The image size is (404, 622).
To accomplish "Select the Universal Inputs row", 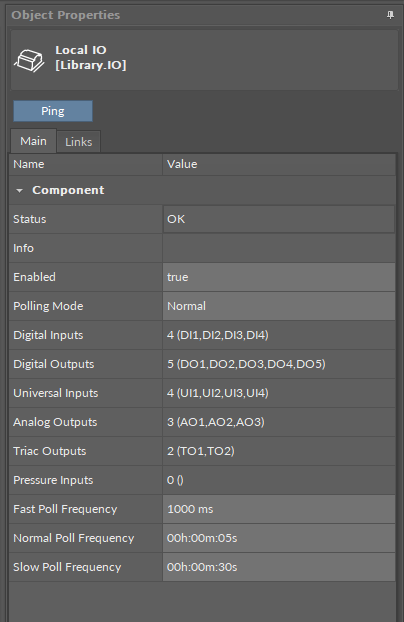I will [202, 393].
